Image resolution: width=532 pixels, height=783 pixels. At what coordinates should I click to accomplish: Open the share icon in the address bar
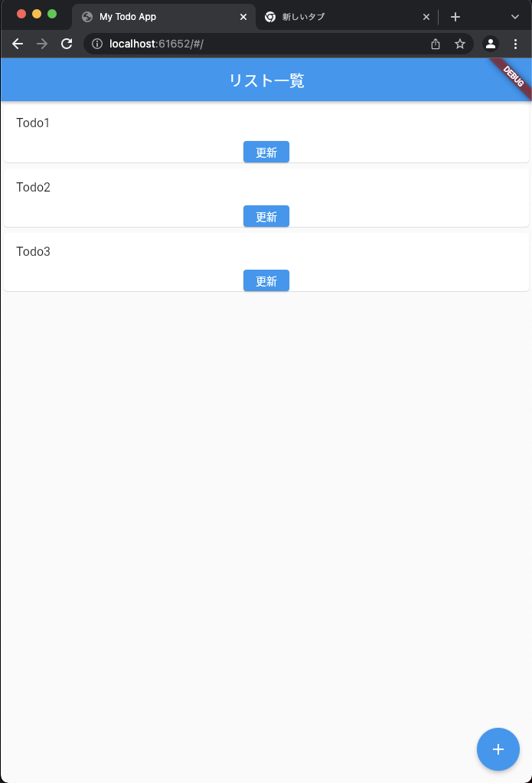[435, 44]
